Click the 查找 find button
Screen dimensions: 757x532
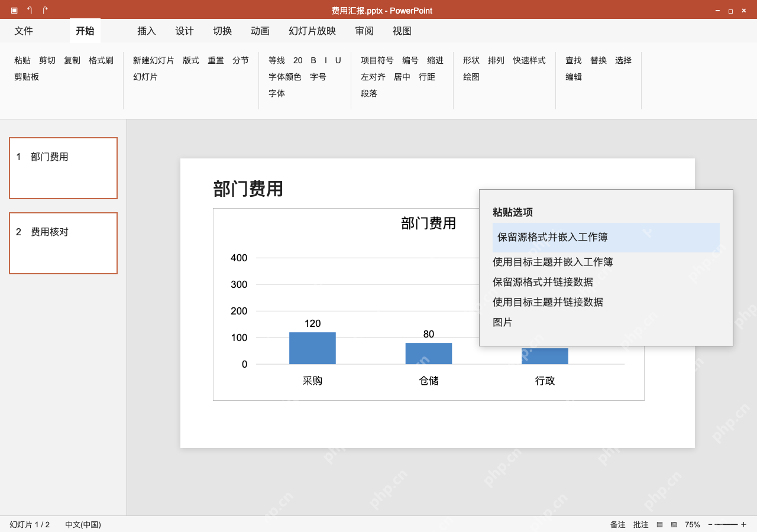[x=574, y=60]
